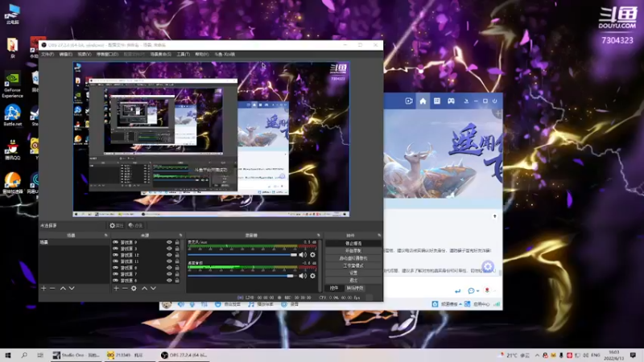Open the Tools menu 工具(T) in OBS
This screenshot has width=644, height=362.
pos(184,54)
